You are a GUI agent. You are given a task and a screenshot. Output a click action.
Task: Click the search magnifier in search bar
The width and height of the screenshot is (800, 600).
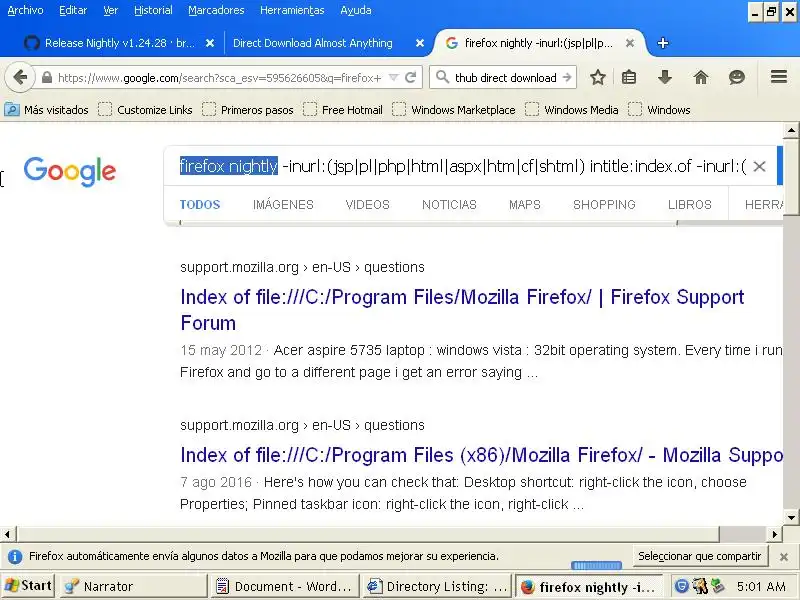point(442,78)
